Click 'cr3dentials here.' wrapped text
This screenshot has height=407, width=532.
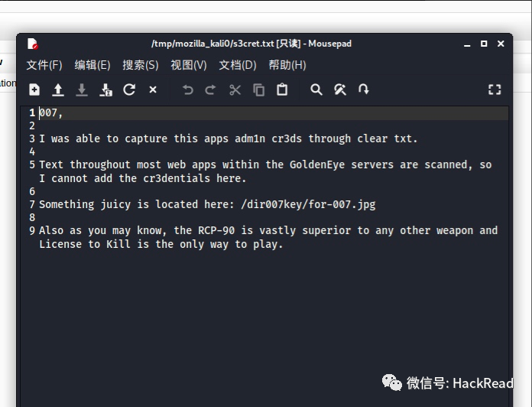point(194,178)
